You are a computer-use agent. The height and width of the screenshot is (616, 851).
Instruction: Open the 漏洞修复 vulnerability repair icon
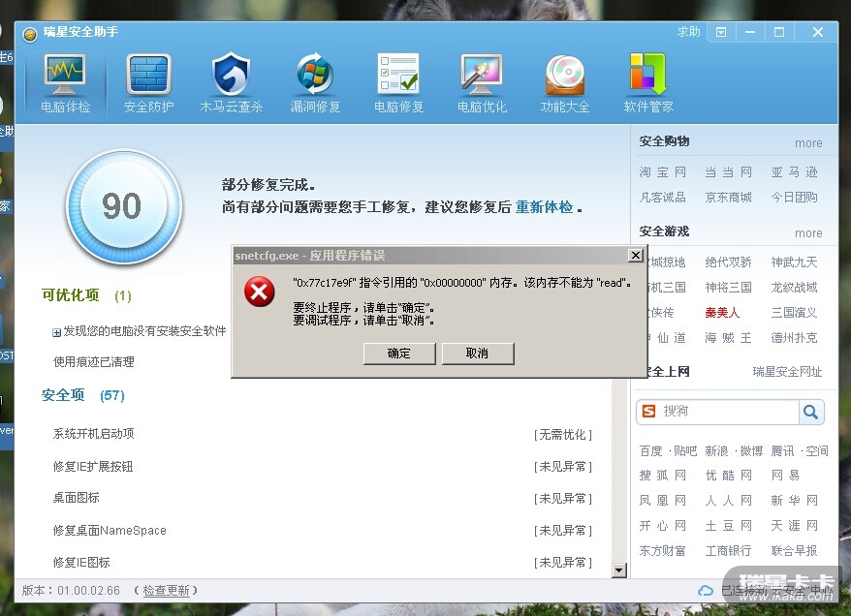pyautogui.click(x=315, y=75)
